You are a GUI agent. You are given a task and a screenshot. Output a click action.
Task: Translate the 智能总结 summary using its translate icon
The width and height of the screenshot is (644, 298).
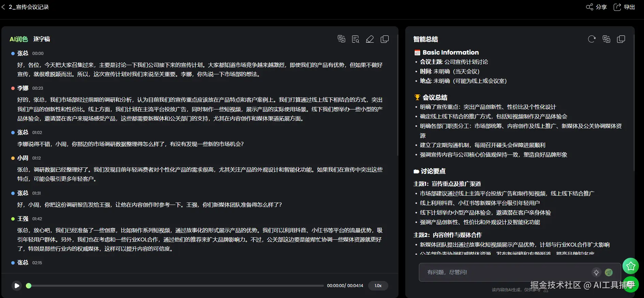(x=606, y=39)
